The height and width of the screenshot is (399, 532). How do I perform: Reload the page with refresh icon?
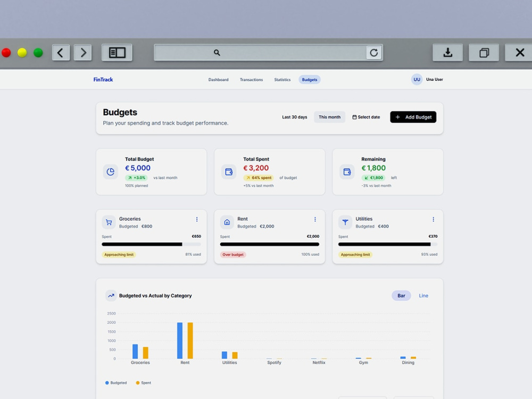(x=374, y=53)
